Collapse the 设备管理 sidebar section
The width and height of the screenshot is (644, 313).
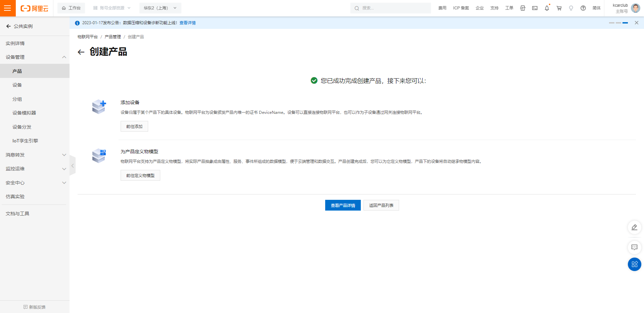pyautogui.click(x=64, y=57)
